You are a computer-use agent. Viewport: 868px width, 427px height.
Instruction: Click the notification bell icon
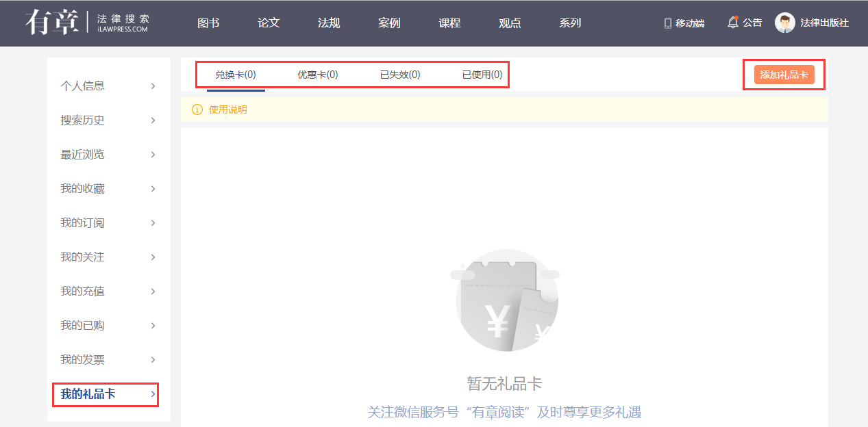[x=732, y=23]
